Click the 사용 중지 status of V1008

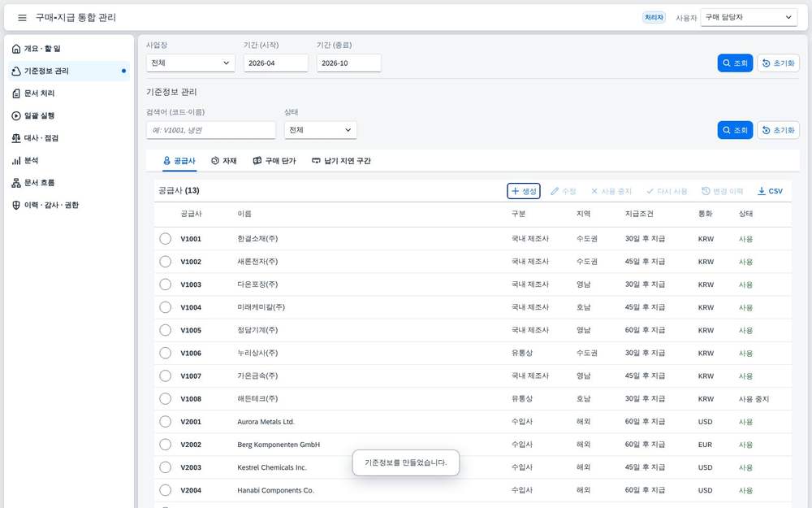pyautogui.click(x=754, y=398)
